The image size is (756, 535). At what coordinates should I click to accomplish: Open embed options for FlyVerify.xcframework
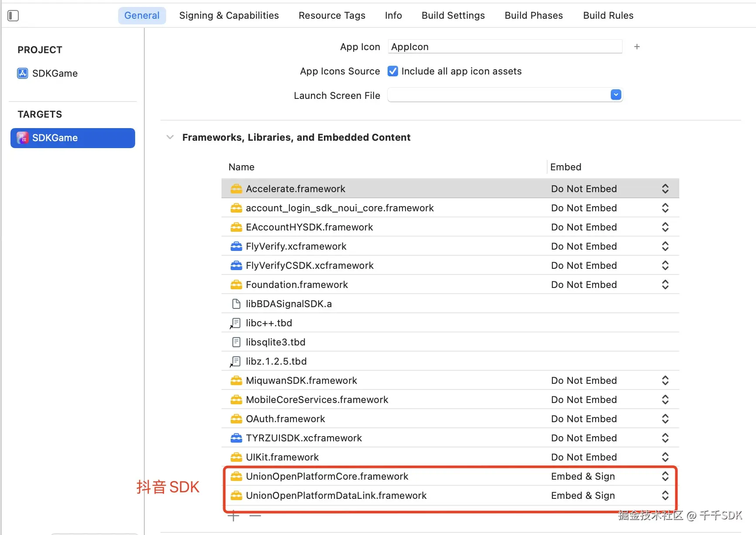pyautogui.click(x=665, y=246)
